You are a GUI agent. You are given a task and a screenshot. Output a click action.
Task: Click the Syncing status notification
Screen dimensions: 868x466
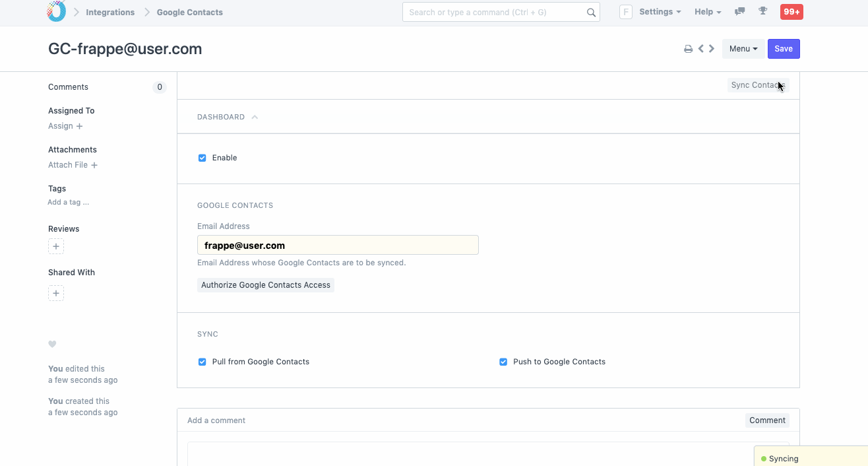click(811, 457)
